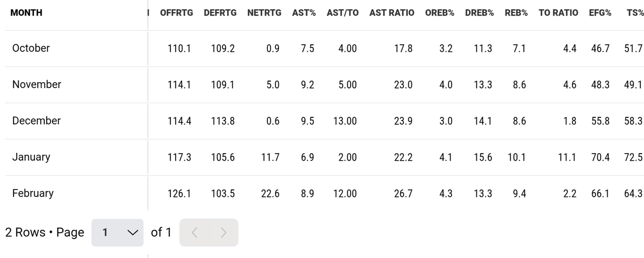
Task: Sort by DREB% column header
Action: 479,13
